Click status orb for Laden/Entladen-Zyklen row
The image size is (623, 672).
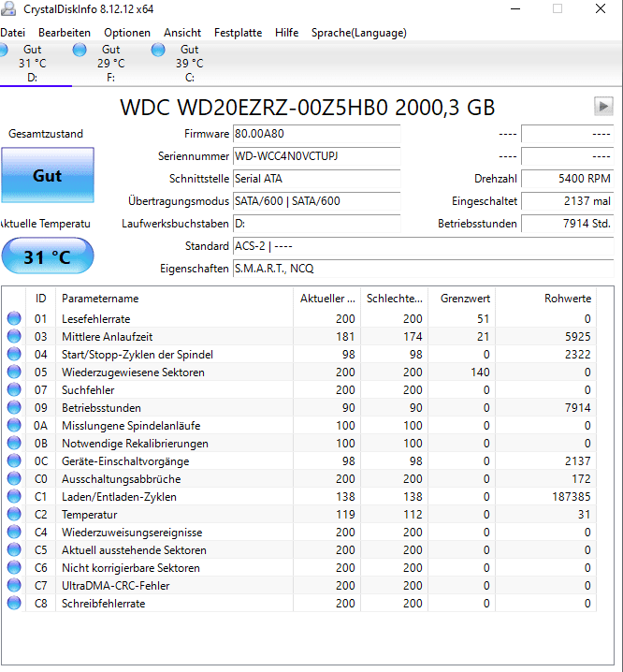coord(14,496)
